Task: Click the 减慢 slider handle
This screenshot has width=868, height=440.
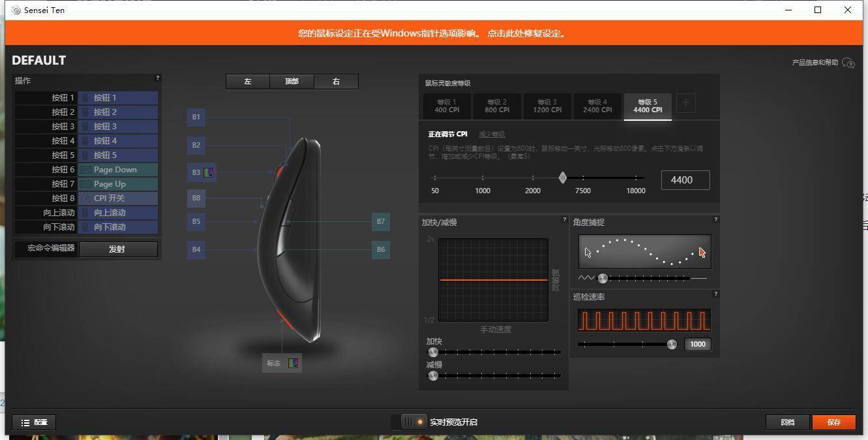Action: click(x=433, y=375)
